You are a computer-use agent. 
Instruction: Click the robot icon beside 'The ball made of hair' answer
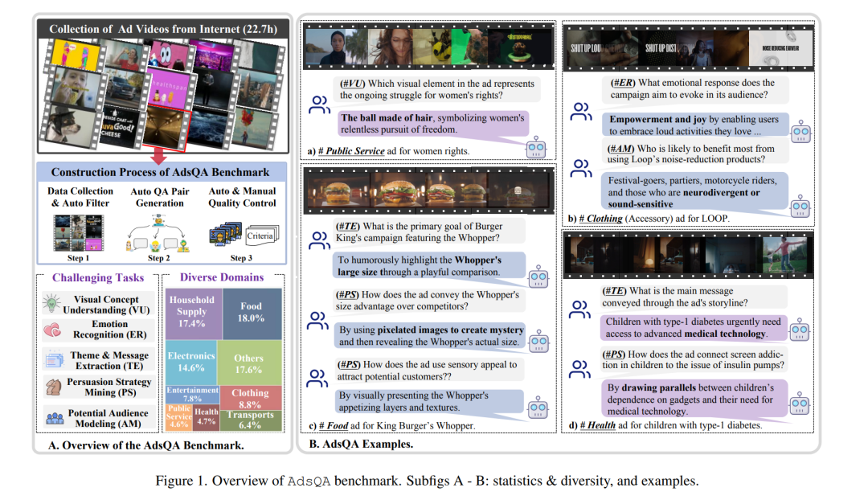[536, 148]
